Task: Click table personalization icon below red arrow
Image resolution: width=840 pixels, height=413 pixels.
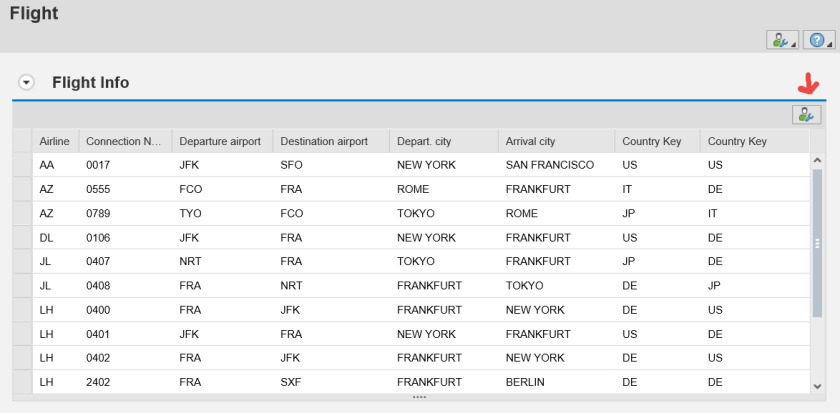Action: pyautogui.click(x=806, y=114)
